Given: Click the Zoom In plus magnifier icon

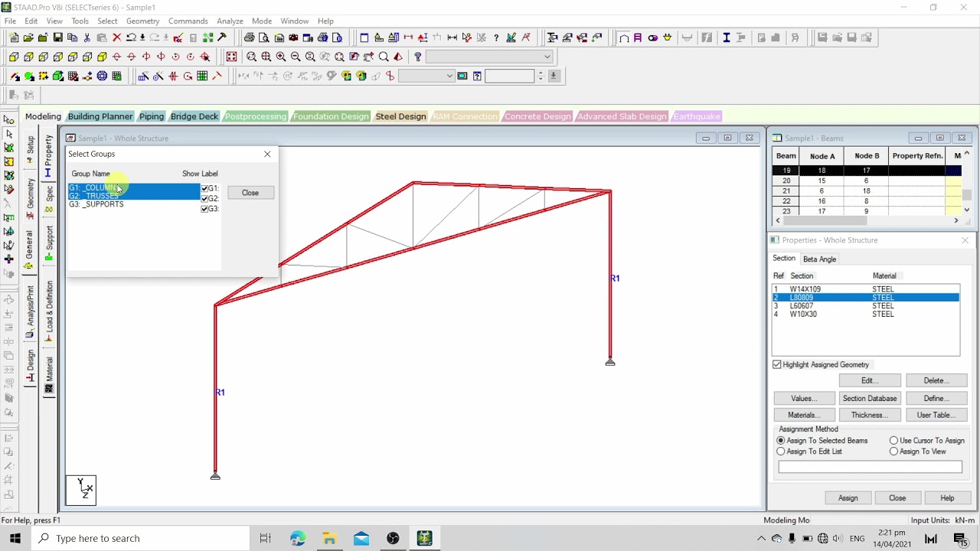Looking at the screenshot, I should (x=281, y=57).
